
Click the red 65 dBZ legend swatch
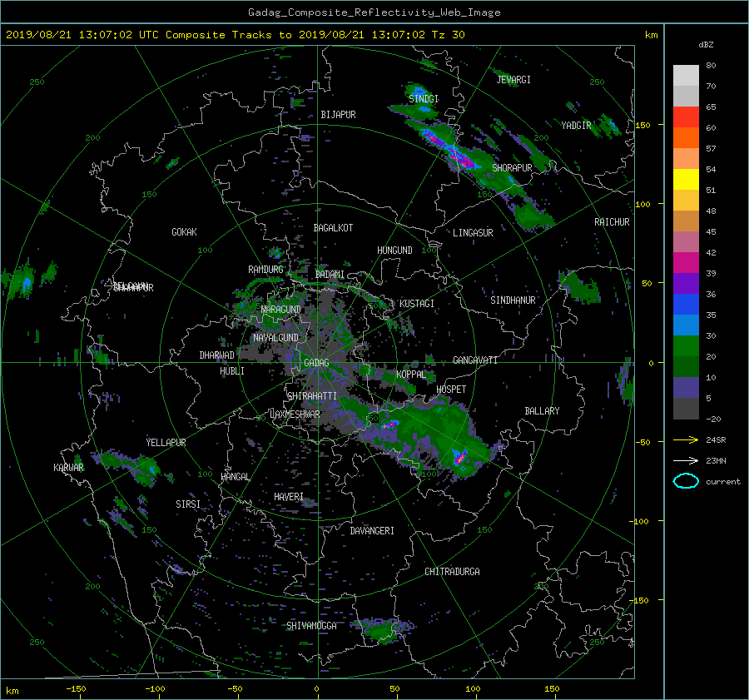coord(686,117)
